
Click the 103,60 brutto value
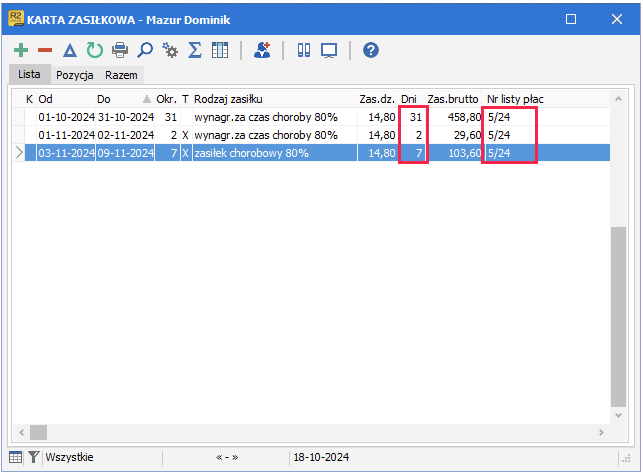(x=465, y=153)
